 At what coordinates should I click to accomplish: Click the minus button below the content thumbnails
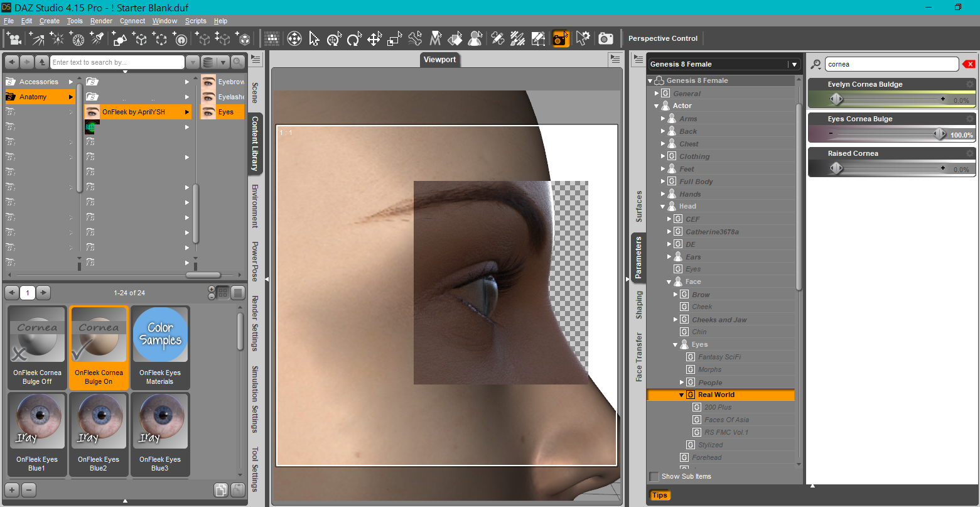click(29, 490)
